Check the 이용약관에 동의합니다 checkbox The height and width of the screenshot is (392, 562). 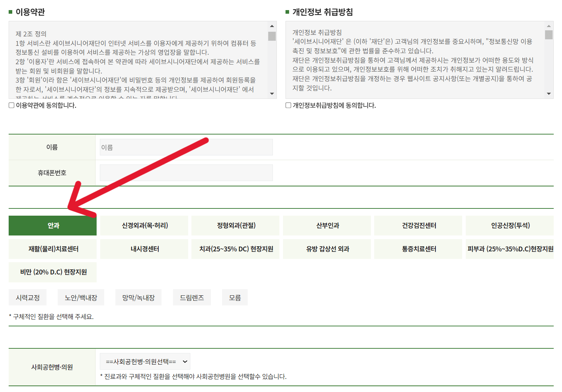(x=11, y=105)
